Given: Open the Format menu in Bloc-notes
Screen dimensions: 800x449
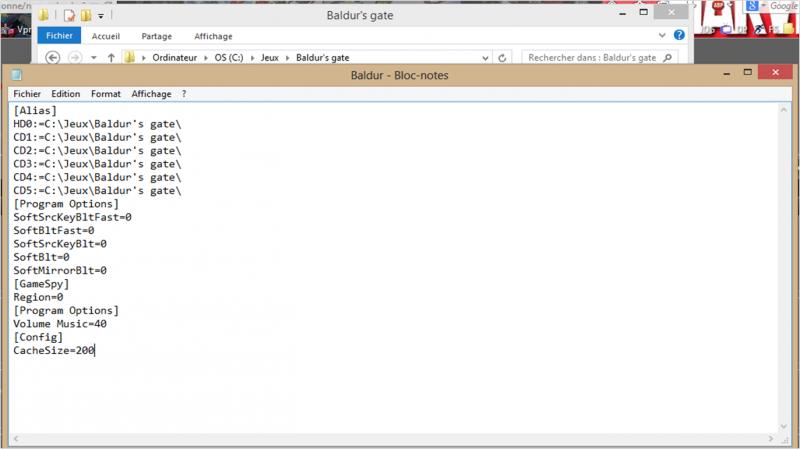Looking at the screenshot, I should pos(106,94).
